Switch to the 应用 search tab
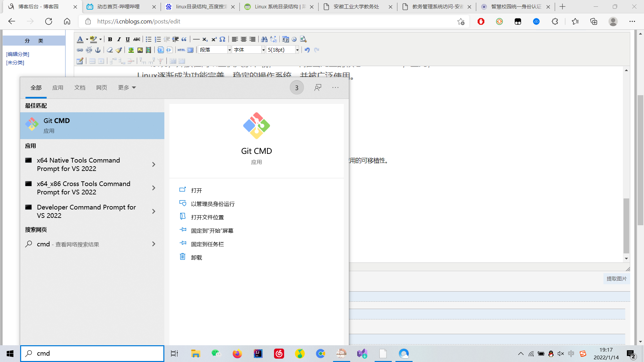 58,87
